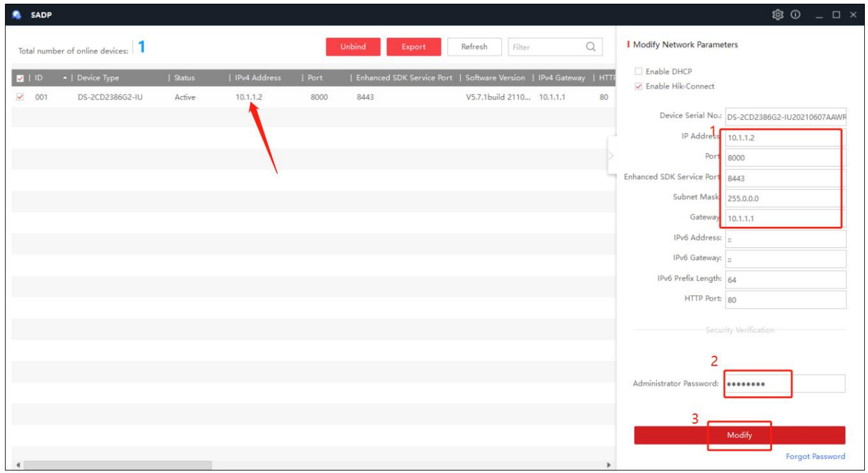The width and height of the screenshot is (868, 473).
Task: Deselect device 001 row checkbox
Action: 20,97
